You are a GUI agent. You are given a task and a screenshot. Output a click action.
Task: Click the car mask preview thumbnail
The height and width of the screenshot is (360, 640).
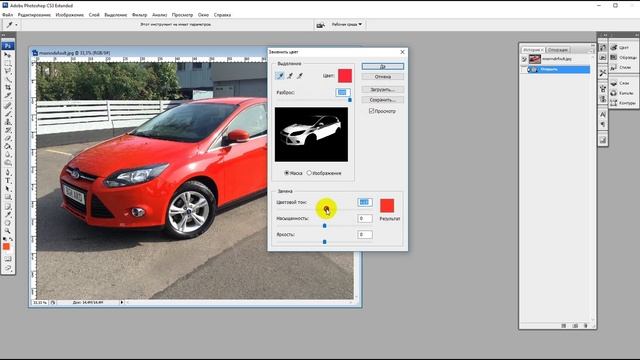(311, 134)
